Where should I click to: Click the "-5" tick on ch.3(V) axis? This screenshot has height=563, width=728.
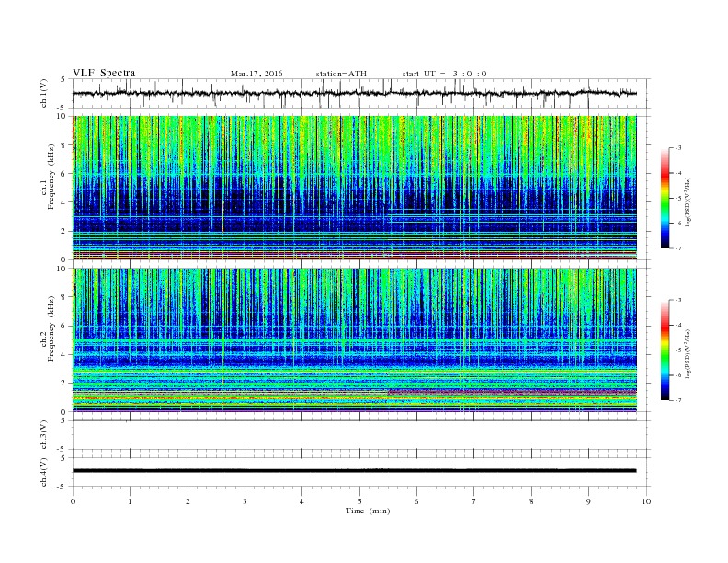click(x=62, y=449)
